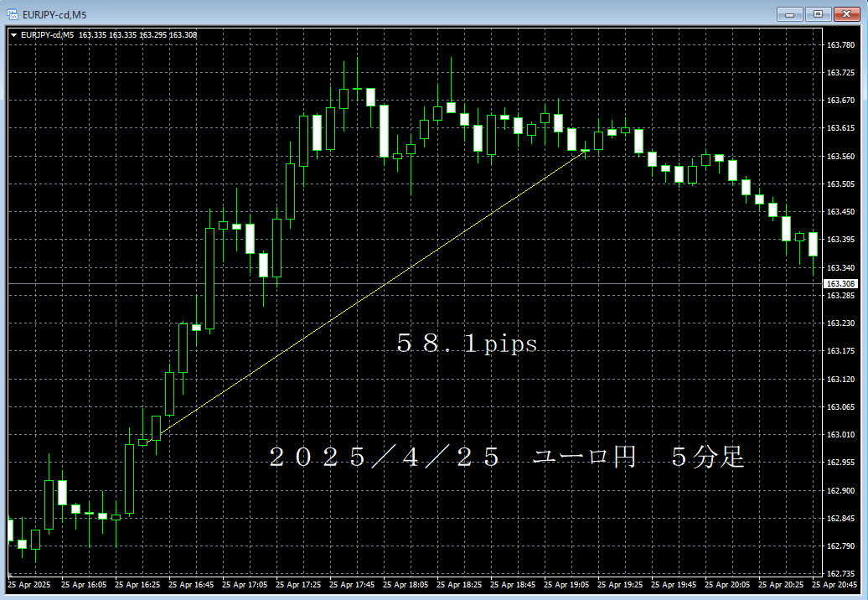The height and width of the screenshot is (600, 868).
Task: Click the 25 Apr 16:05 time label
Action: point(84,585)
